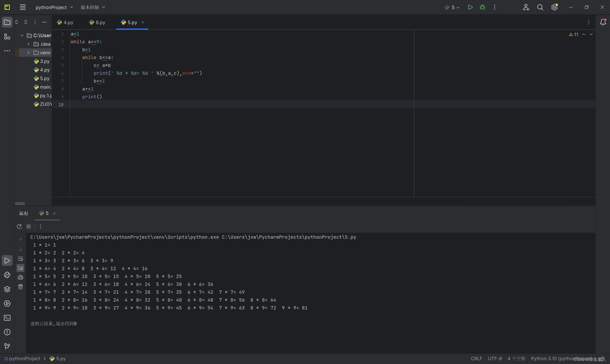Screen dimensions: 610x364
Task: Start debugging with the bug icon
Action: click(x=482, y=7)
